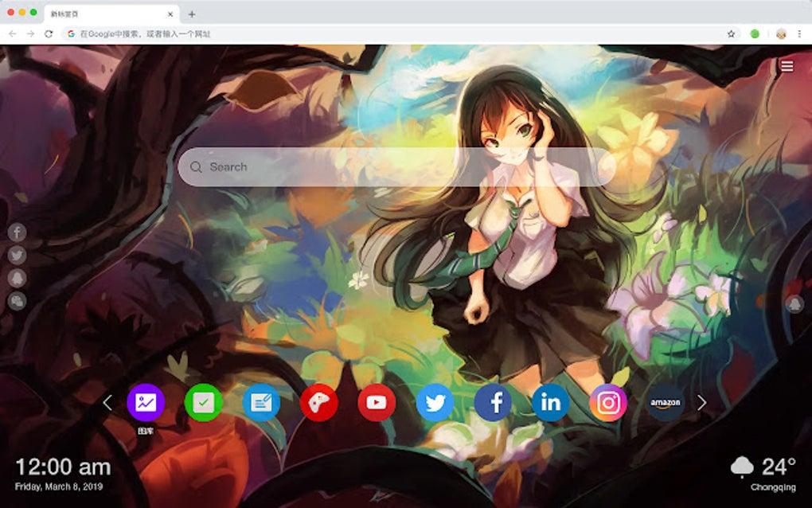Open the hamburger menu on the page
The image size is (812, 508).
pyautogui.click(x=787, y=66)
